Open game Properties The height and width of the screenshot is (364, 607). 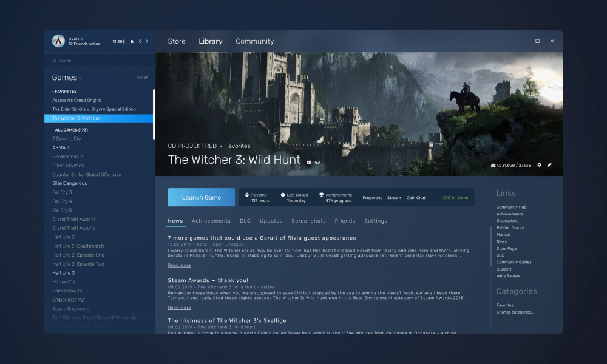click(373, 198)
